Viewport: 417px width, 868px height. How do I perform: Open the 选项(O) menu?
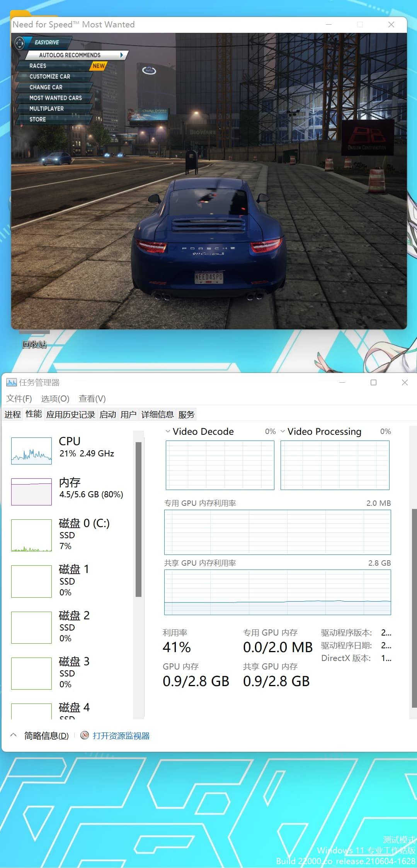pyautogui.click(x=55, y=398)
